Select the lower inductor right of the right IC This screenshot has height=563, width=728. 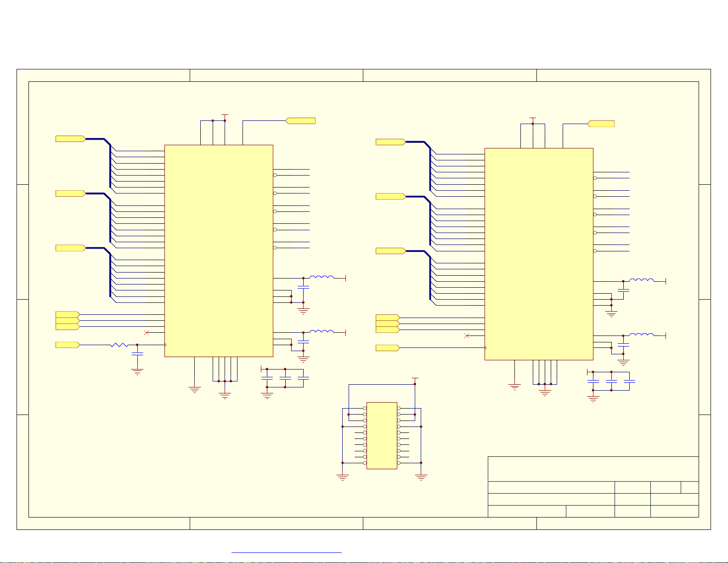(641, 334)
